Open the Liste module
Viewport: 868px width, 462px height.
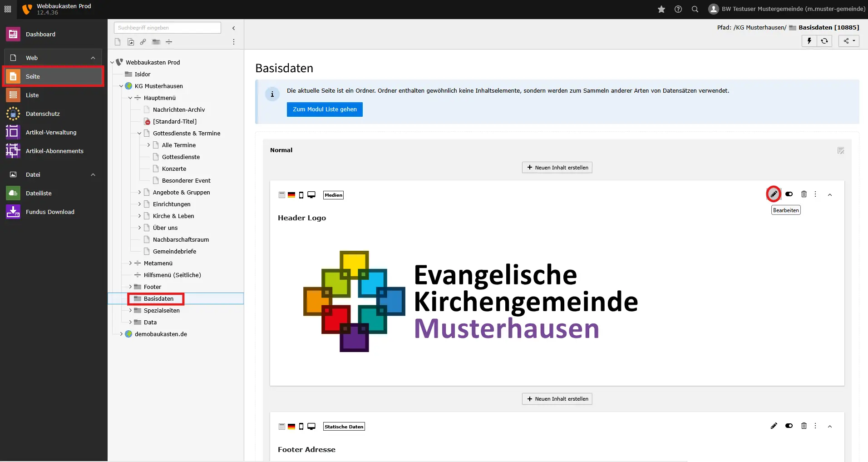[x=32, y=95]
